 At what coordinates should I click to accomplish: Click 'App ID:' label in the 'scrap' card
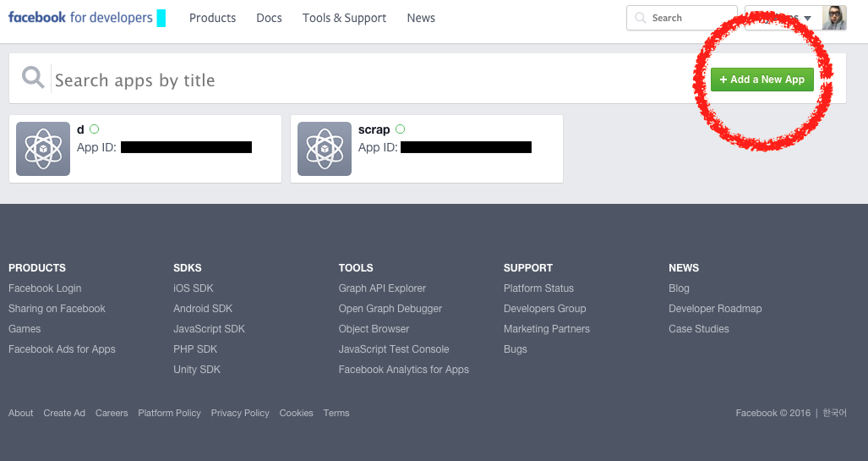(378, 147)
